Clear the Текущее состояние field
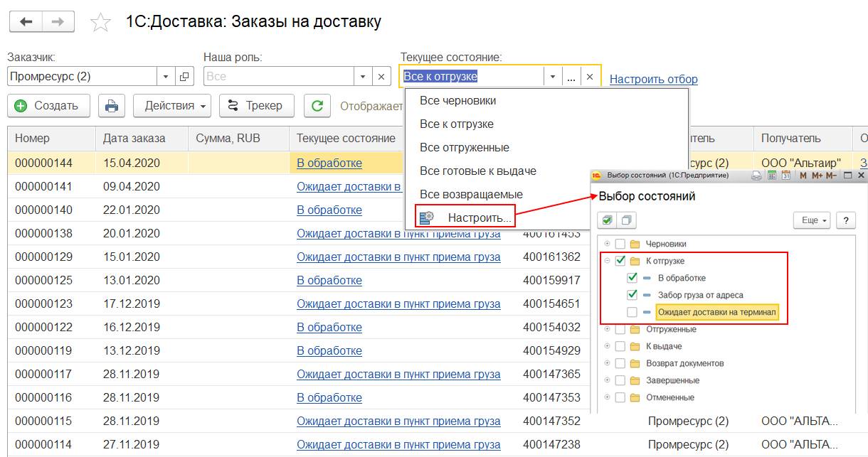This screenshot has width=868, height=457. pos(590,76)
